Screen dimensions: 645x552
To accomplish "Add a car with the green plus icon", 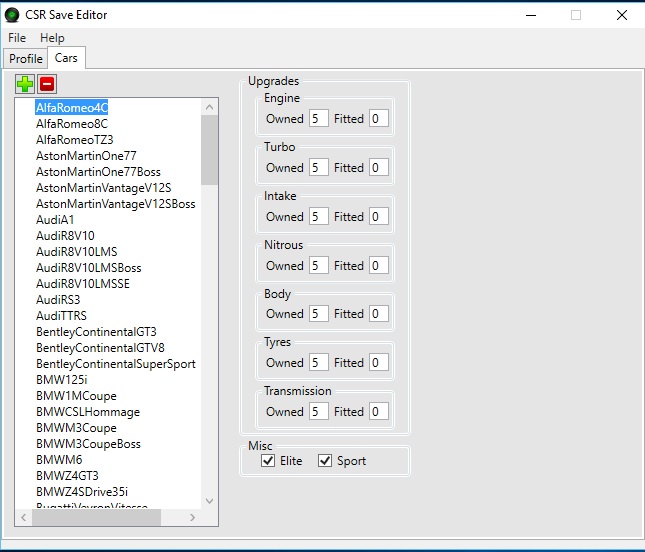I will click(x=25, y=84).
